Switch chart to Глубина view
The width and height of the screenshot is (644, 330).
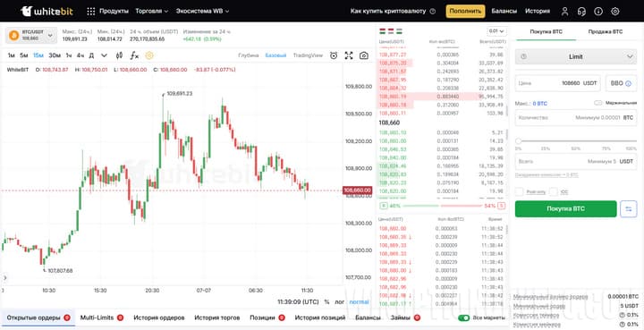pyautogui.click(x=249, y=55)
